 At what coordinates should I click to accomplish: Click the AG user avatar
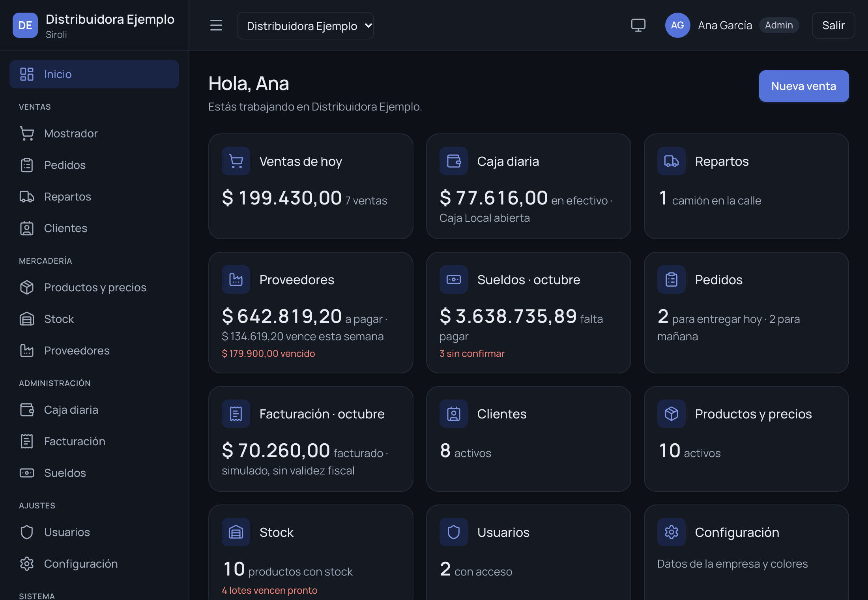[677, 25]
